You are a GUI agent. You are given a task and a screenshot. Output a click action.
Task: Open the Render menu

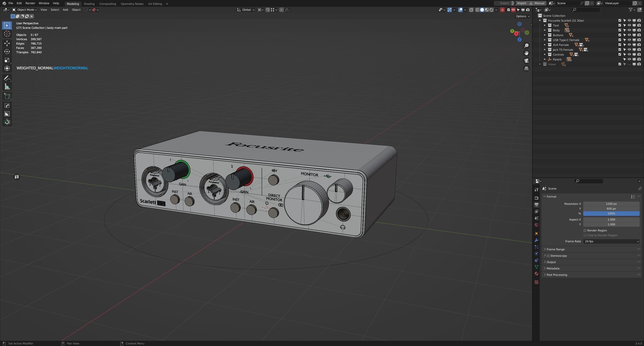pos(30,3)
